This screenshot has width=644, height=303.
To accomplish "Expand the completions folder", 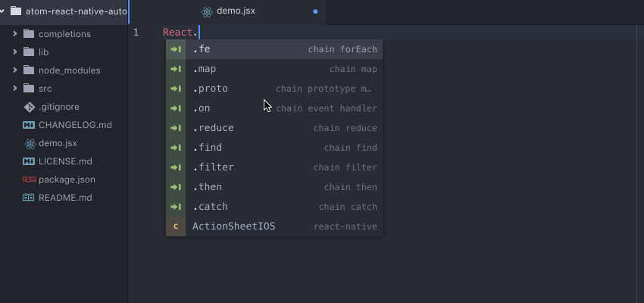I will click(x=15, y=34).
